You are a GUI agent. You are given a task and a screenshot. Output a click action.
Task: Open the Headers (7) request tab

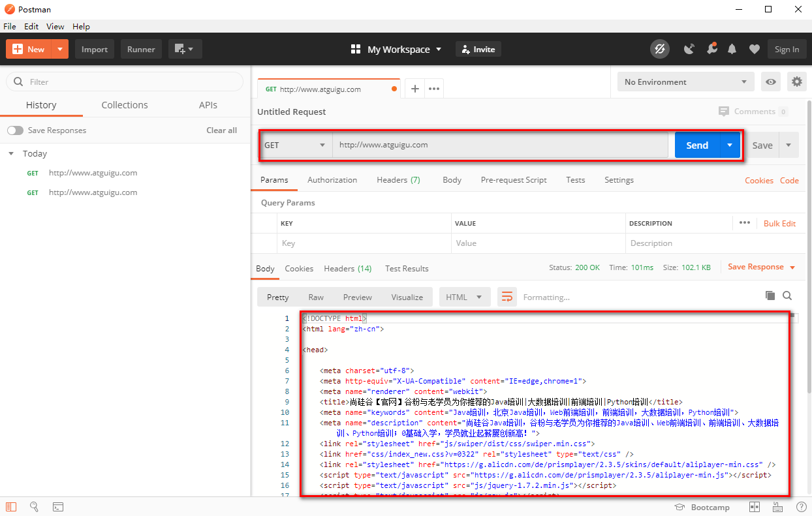pos(398,180)
